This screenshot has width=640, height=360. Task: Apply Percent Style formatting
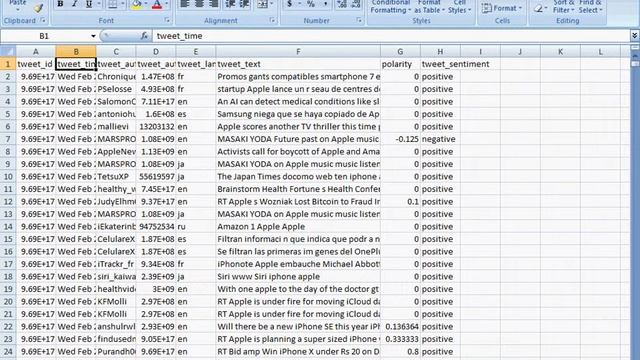point(311,4)
